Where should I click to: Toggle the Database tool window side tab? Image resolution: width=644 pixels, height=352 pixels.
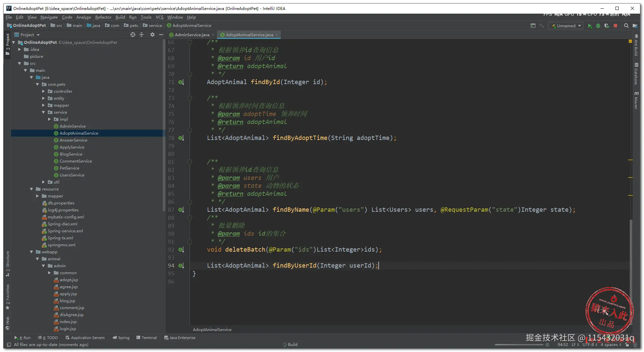point(636,74)
